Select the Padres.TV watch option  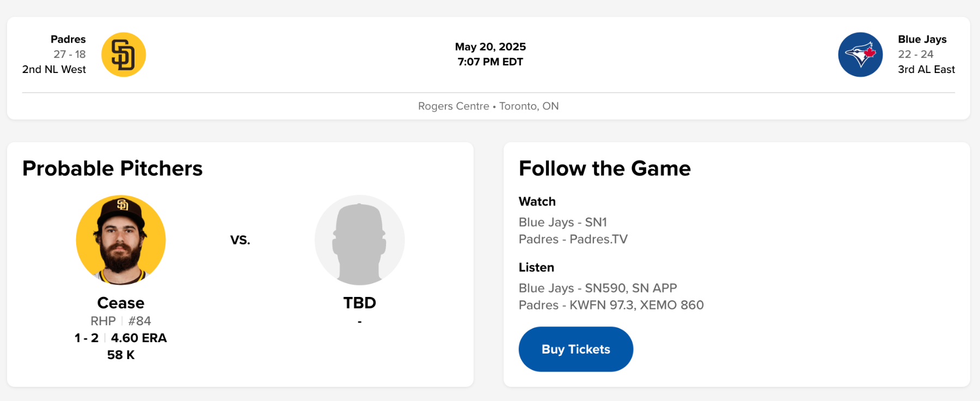click(x=573, y=239)
